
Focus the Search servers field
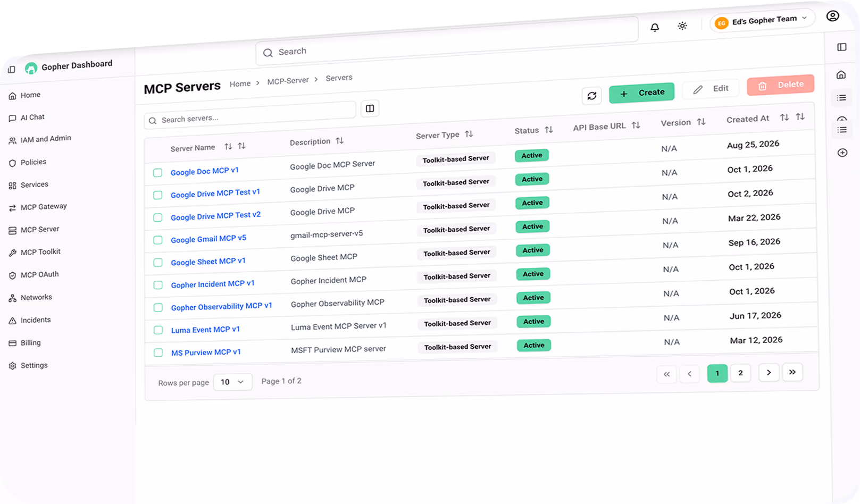pyautogui.click(x=250, y=115)
